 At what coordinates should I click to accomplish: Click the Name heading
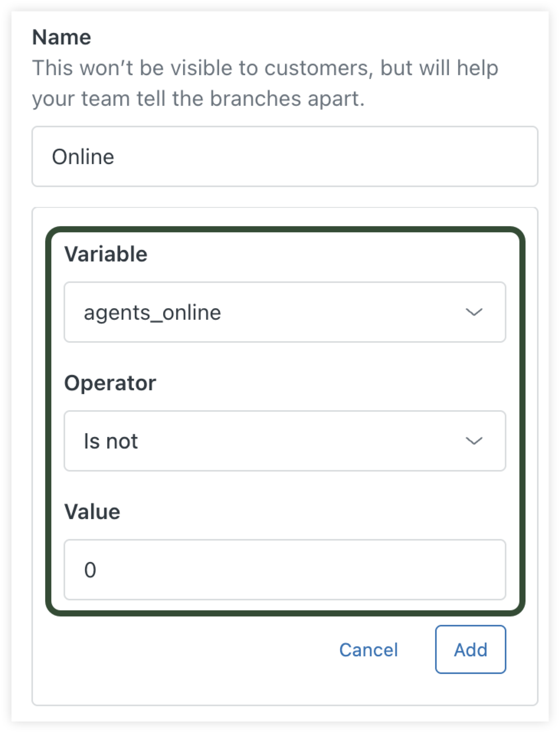pyautogui.click(x=62, y=37)
